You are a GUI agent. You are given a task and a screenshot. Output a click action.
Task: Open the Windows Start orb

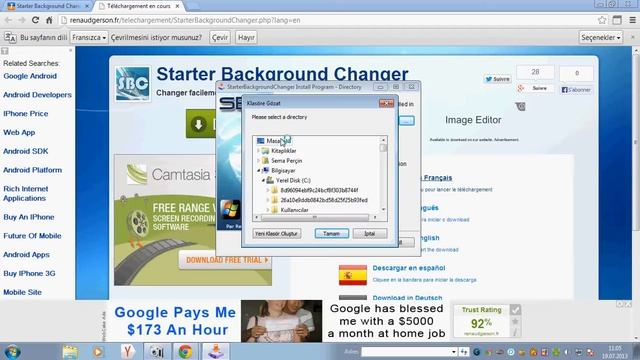coord(12,351)
